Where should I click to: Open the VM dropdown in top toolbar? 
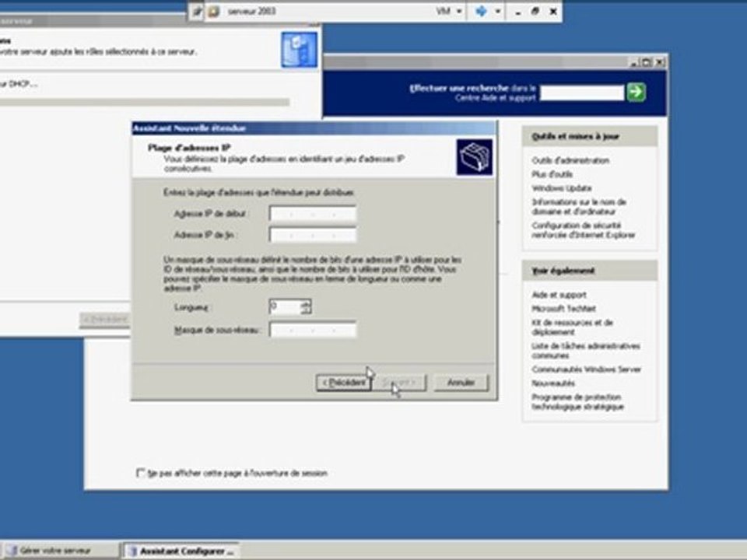(449, 11)
